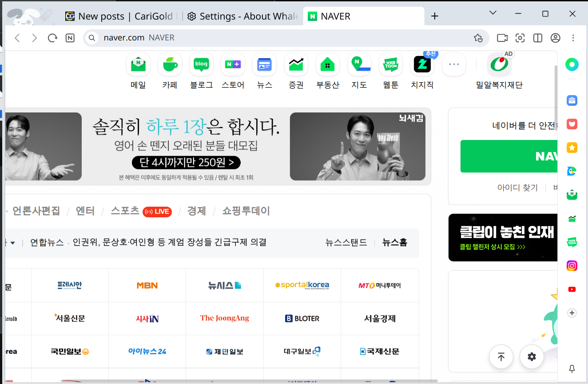This screenshot has width=588, height=384.
Task: Open the Naver mail sidebar icon
Action: tap(572, 195)
